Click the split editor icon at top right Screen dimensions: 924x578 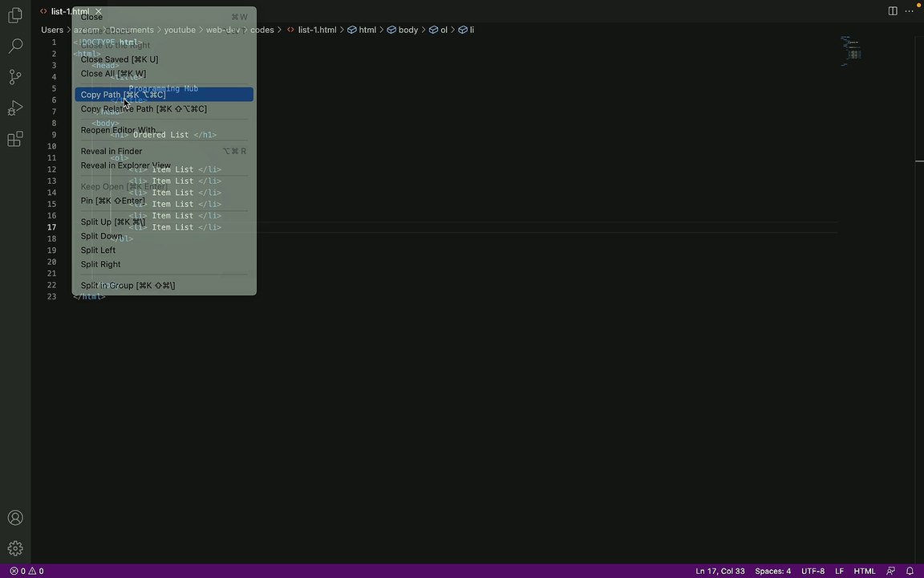(x=893, y=11)
